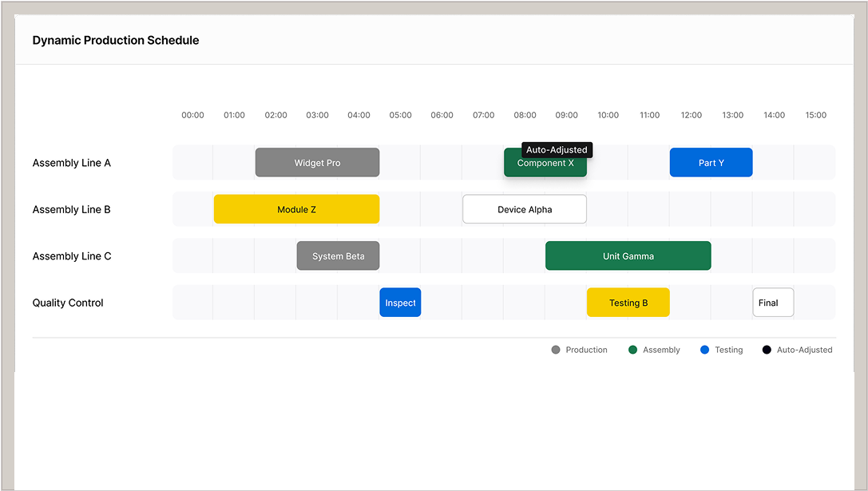The height and width of the screenshot is (491, 868).
Task: Click the 08:00 time marker
Action: pos(525,115)
